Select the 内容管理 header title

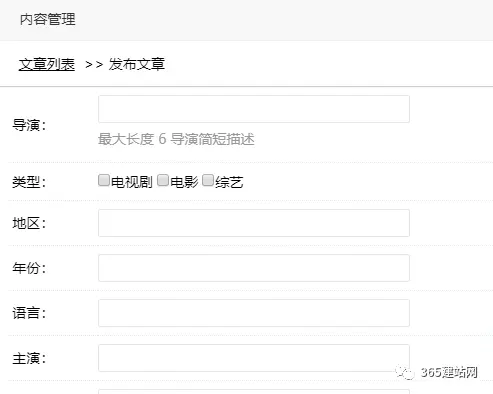coord(48,19)
